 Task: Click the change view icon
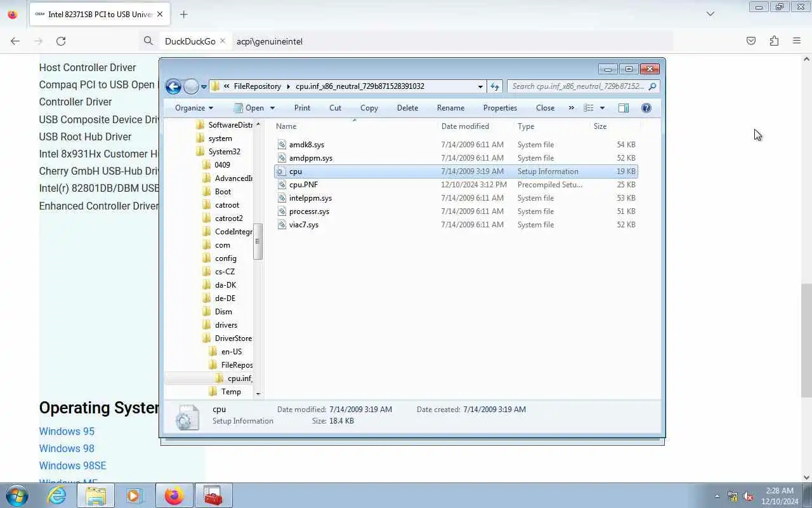coord(589,108)
